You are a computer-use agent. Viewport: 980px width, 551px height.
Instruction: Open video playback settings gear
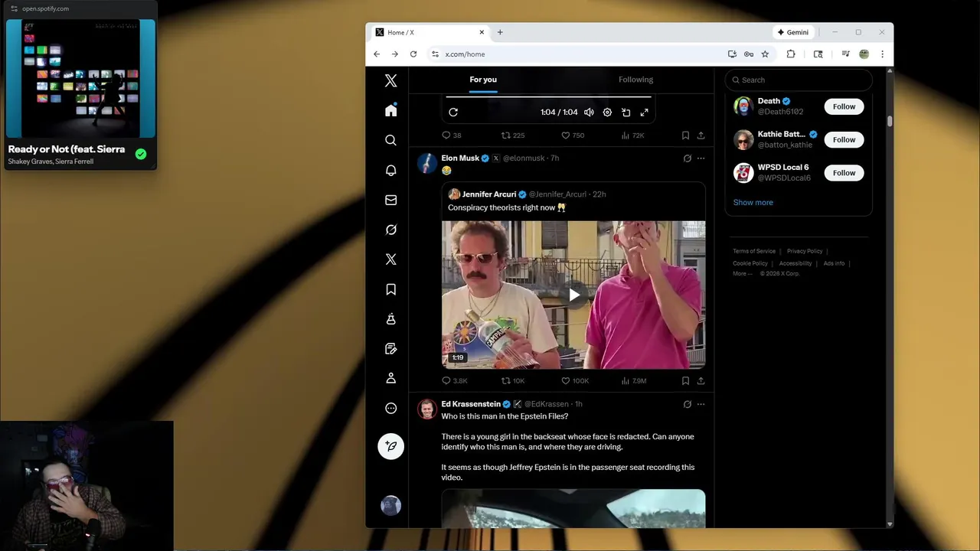[x=607, y=112]
